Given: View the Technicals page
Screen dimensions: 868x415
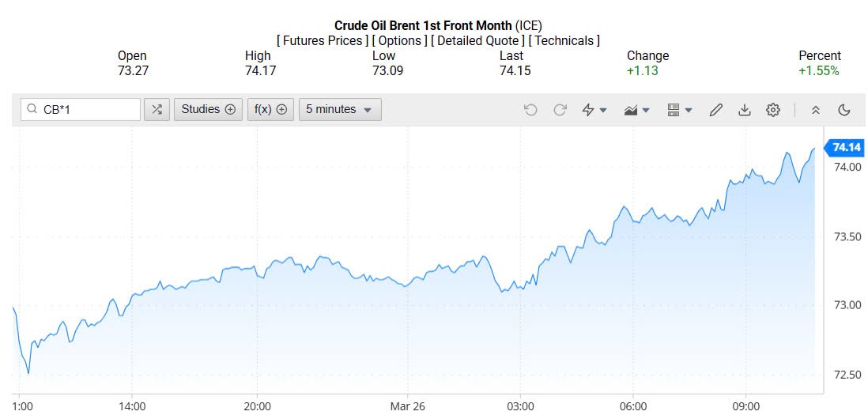Looking at the screenshot, I should 564,40.
